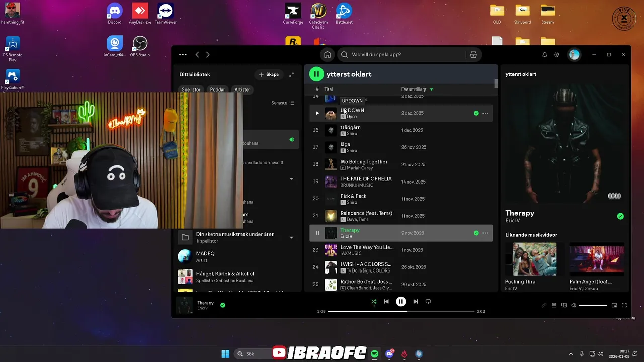Enter fullscreen view icon in player
The height and width of the screenshot is (362, 644).
click(624, 305)
